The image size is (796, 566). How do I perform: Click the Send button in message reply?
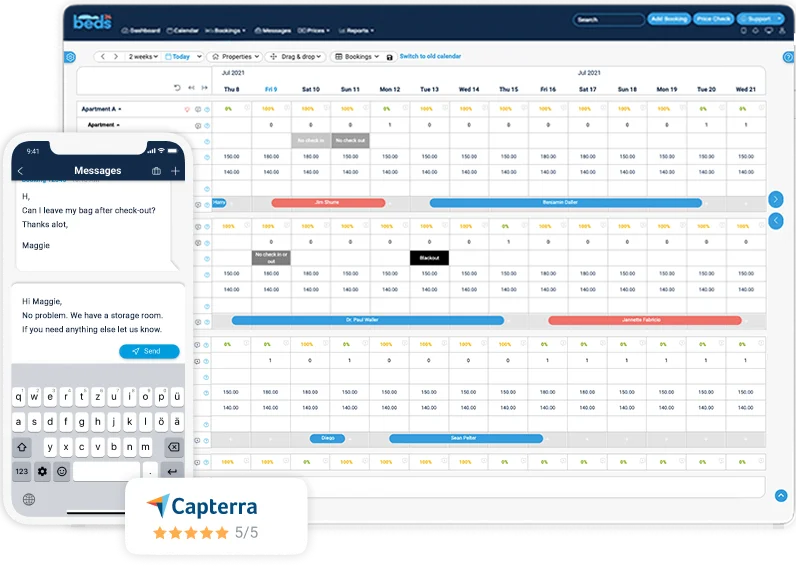[x=149, y=351]
